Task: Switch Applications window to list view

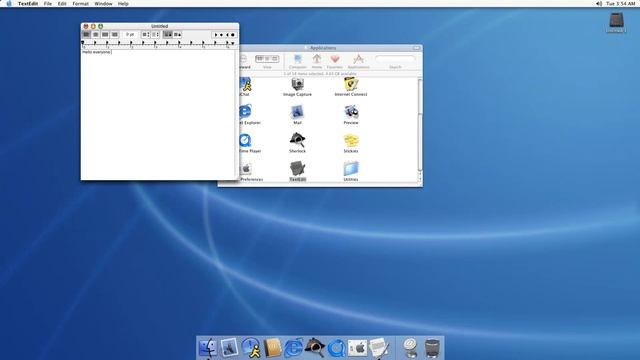Action: (267, 59)
